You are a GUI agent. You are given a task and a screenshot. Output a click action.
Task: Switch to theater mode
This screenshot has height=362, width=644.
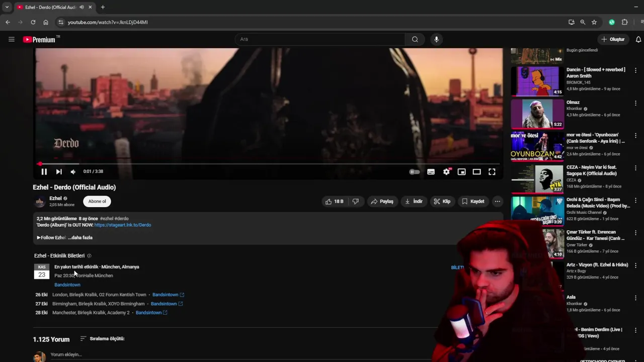click(x=476, y=172)
